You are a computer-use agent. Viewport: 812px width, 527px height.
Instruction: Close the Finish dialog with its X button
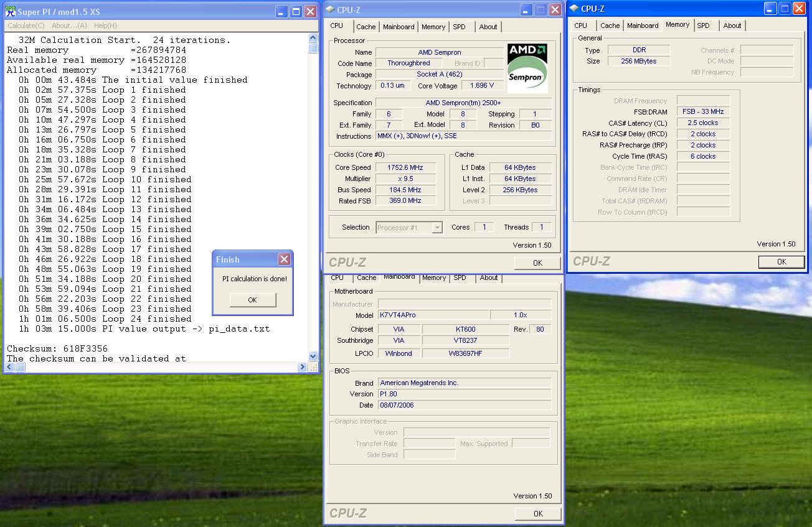coord(284,259)
